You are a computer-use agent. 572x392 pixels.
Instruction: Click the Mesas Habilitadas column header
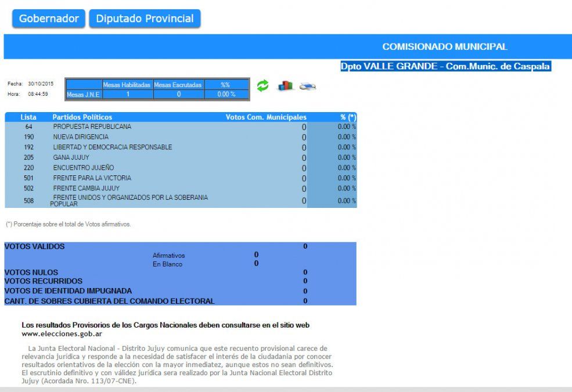(x=127, y=85)
